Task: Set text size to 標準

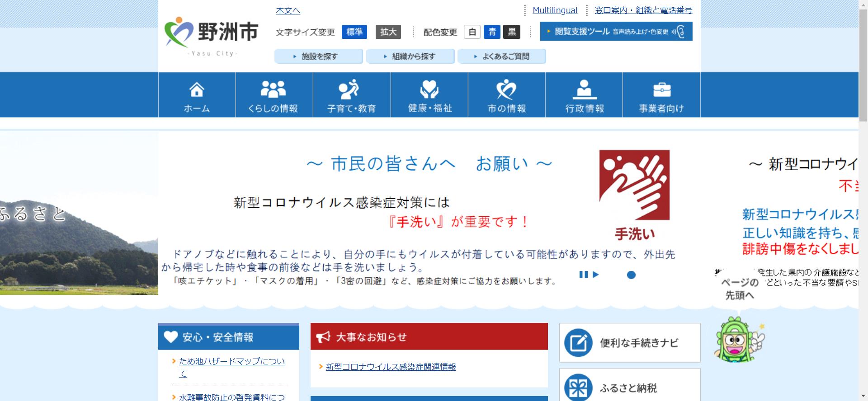Action: tap(354, 32)
